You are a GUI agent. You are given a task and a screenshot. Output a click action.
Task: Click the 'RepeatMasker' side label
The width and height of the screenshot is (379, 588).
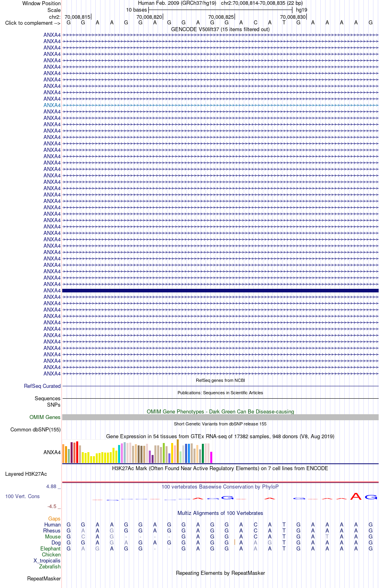44,578
